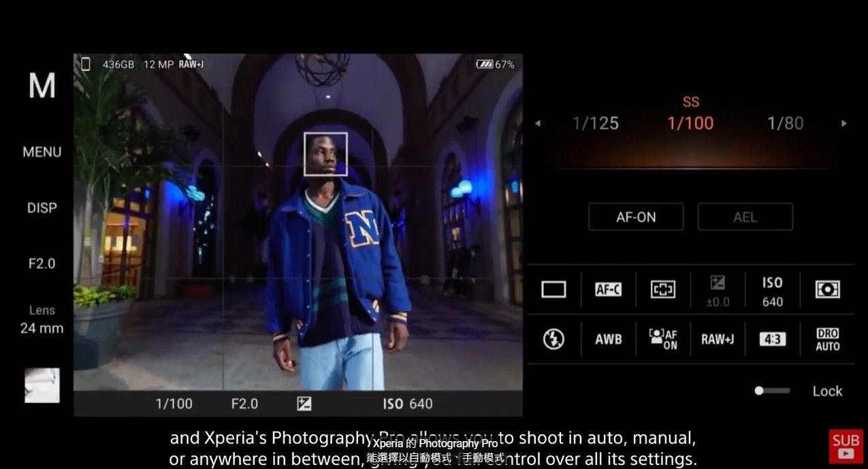
Task: Open the drive mode single-shot icon
Action: coord(553,289)
